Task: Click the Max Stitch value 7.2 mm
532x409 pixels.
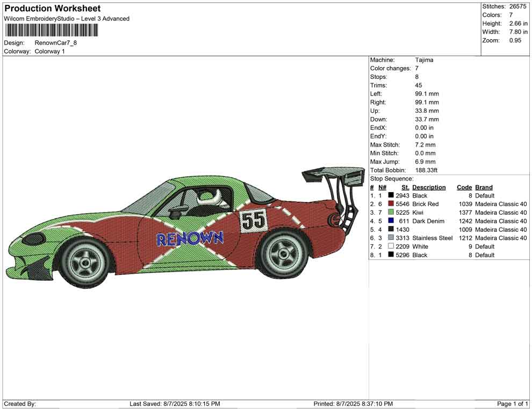Action: coord(425,145)
